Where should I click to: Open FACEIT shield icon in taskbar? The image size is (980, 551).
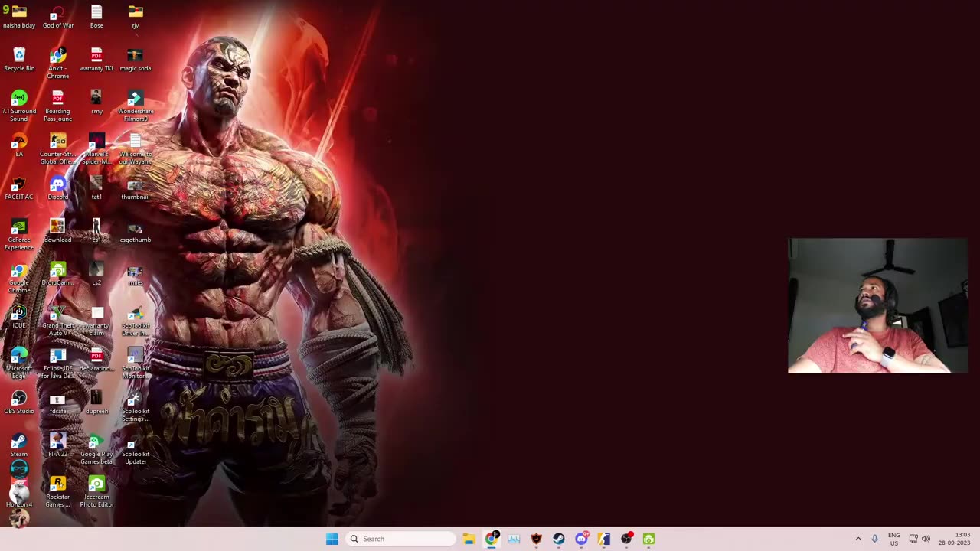pyautogui.click(x=536, y=539)
